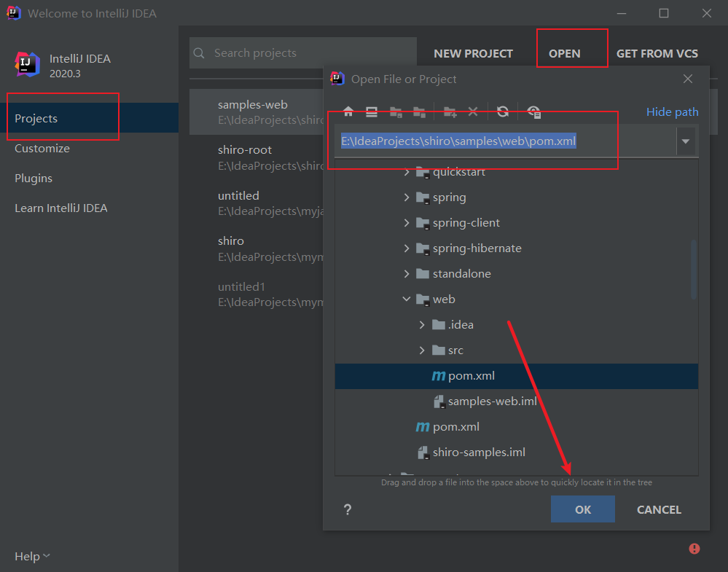Expand the spring-client folder chevron
The width and height of the screenshot is (728, 572).
pos(406,223)
